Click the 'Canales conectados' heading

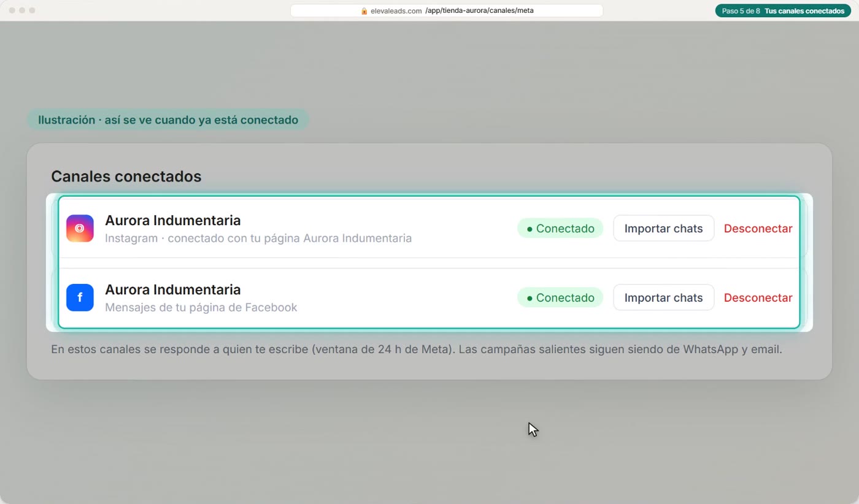coord(126,177)
